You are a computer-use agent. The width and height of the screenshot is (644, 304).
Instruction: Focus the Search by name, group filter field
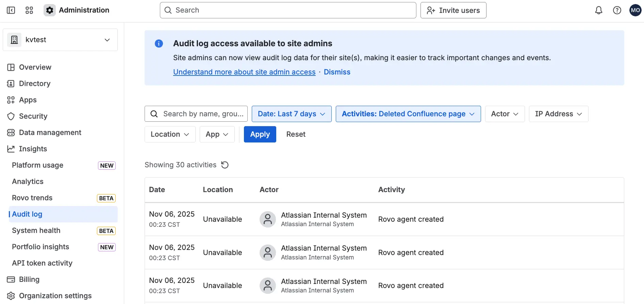coord(196,114)
